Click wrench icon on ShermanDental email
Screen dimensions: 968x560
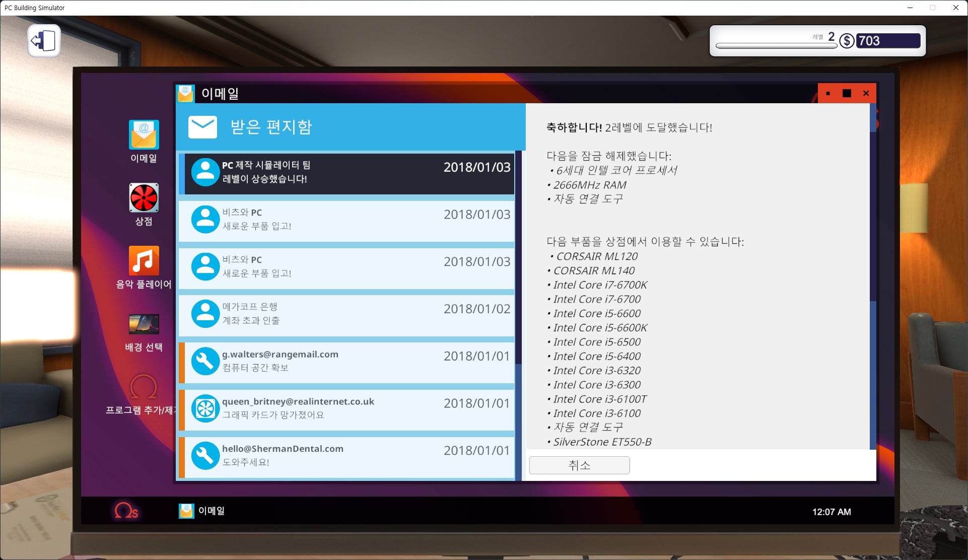tap(205, 456)
